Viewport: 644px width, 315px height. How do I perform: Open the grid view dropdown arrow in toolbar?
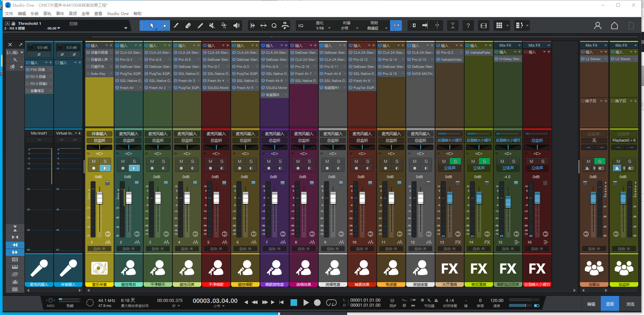(x=507, y=25)
